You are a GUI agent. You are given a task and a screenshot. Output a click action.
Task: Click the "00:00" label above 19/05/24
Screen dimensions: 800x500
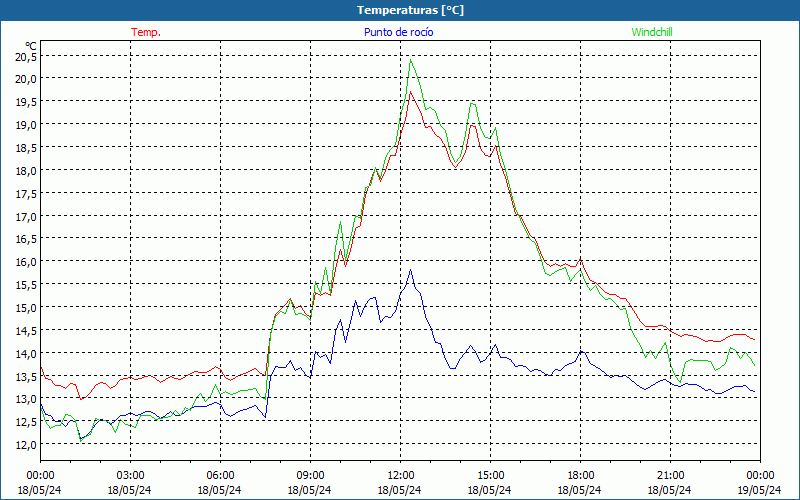760,476
